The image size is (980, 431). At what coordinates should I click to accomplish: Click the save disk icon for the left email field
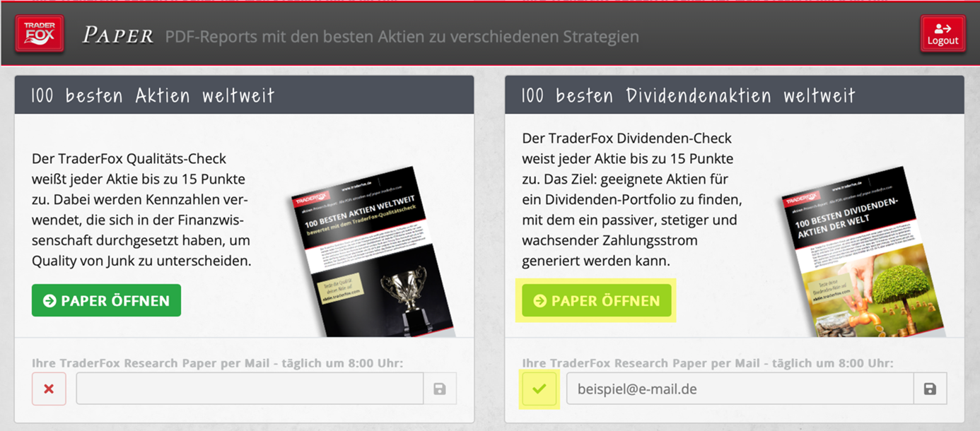pyautogui.click(x=440, y=388)
